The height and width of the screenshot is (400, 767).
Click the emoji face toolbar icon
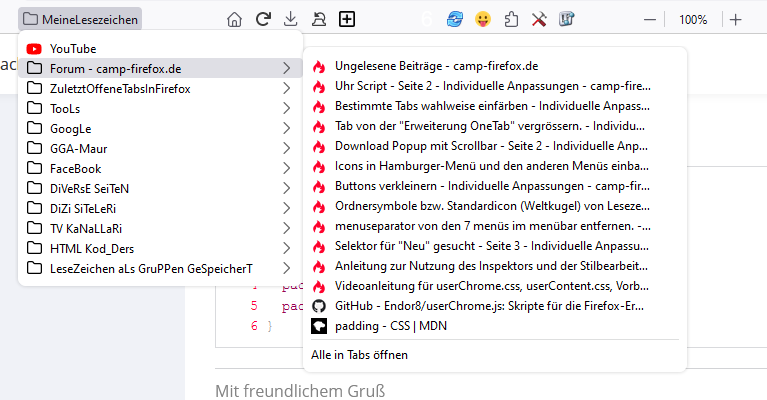(483, 19)
